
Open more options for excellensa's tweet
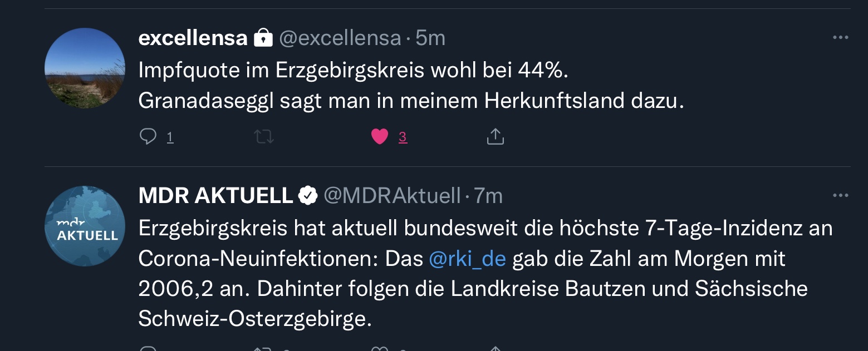(x=840, y=38)
